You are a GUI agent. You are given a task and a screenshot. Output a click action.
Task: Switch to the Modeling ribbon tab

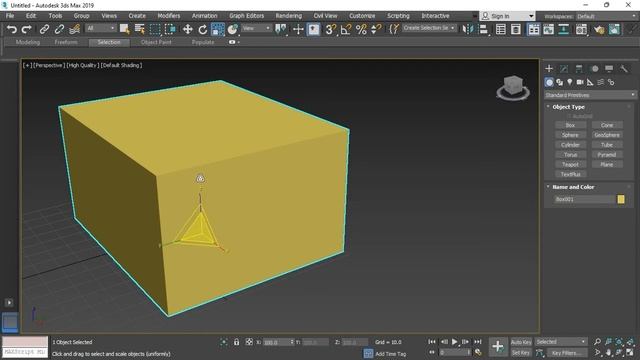27,42
